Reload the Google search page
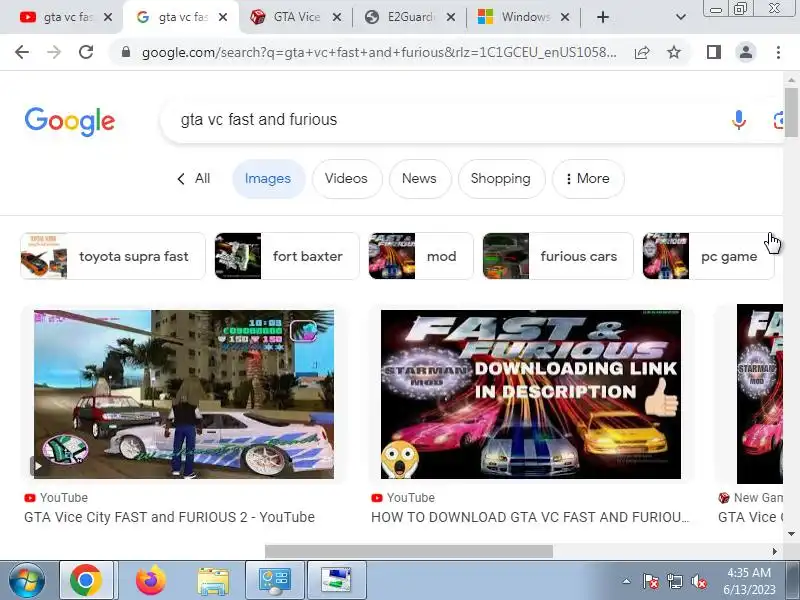Image resolution: width=800 pixels, height=600 pixels. point(86,52)
